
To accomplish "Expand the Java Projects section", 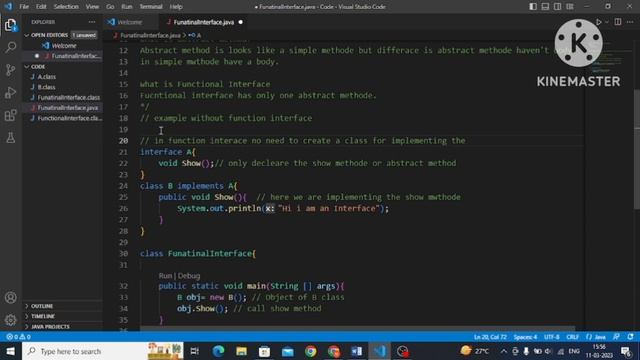I will pyautogui.click(x=50, y=327).
